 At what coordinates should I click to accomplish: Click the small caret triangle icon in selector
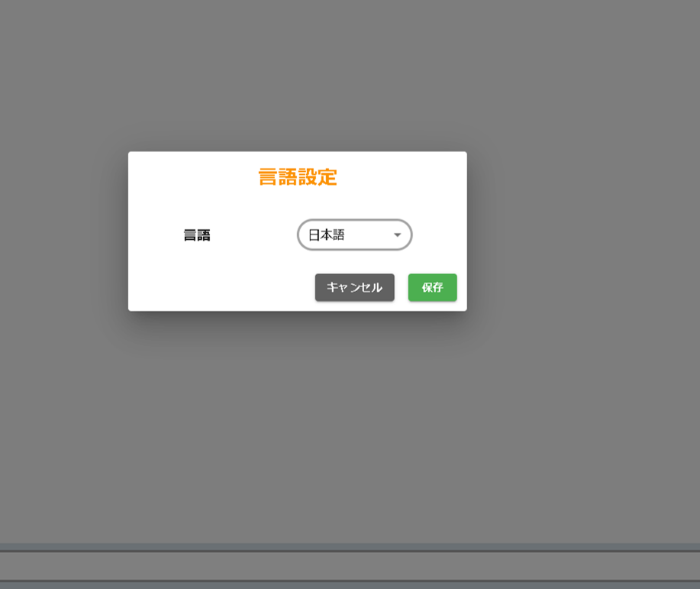click(397, 235)
